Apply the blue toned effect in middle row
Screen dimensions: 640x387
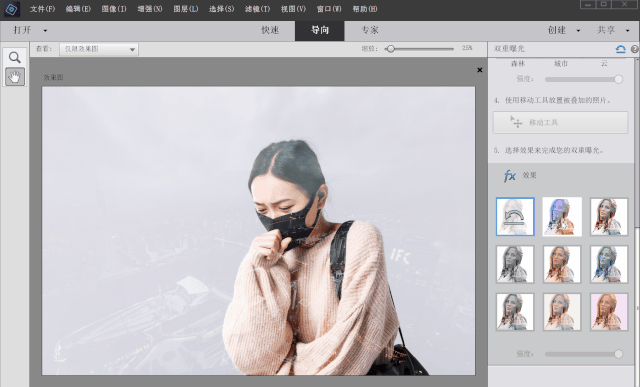coord(609,264)
